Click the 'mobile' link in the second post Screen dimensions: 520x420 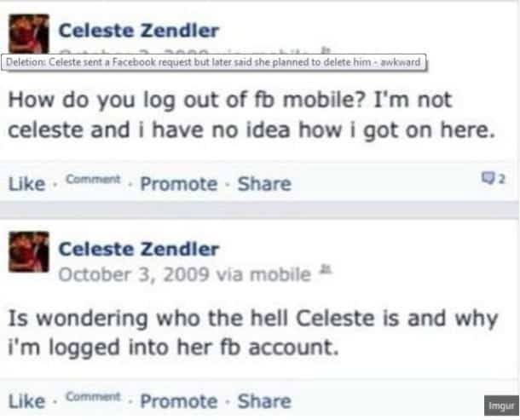coord(286,274)
